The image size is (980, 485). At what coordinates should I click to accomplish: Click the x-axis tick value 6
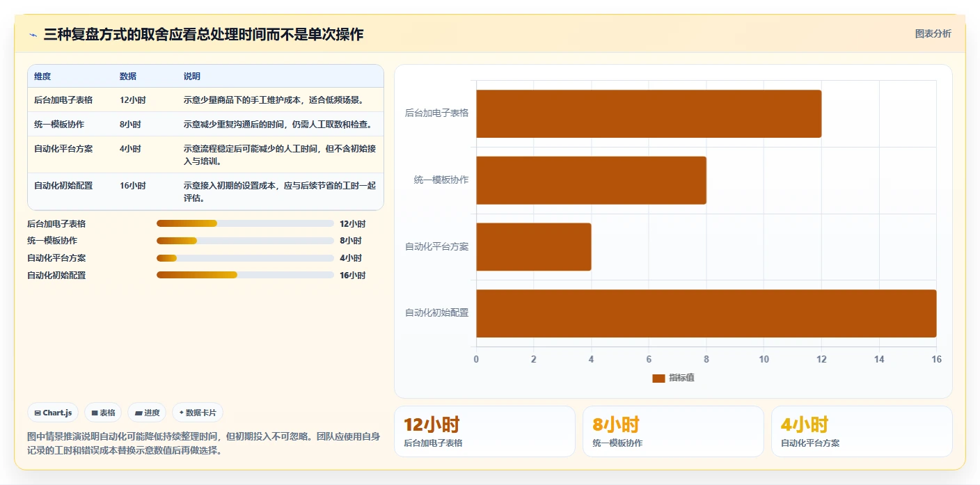tap(649, 360)
